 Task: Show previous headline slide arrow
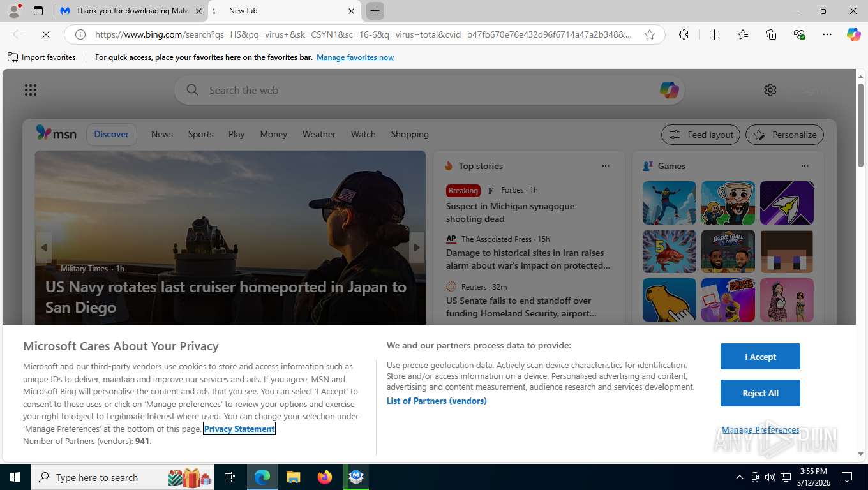44,248
